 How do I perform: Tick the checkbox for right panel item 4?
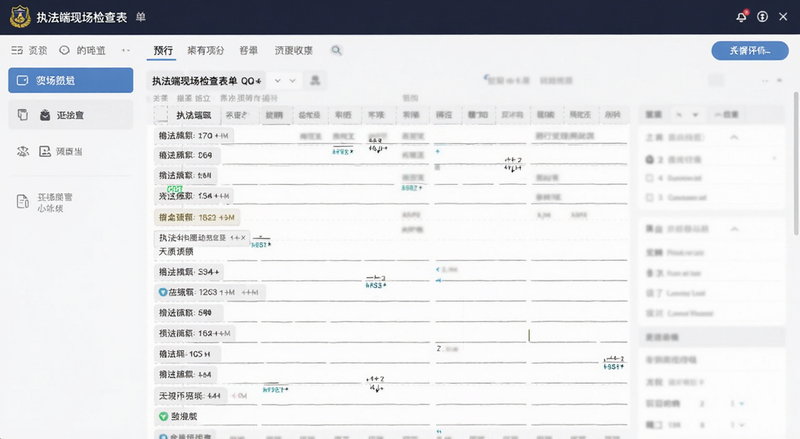point(649,178)
